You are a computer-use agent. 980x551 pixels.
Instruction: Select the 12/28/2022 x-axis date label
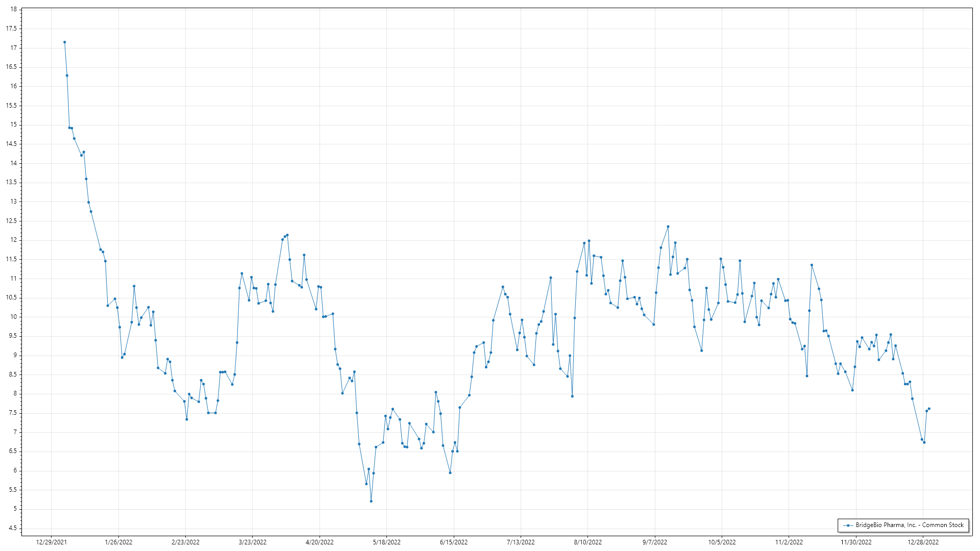coord(923,542)
